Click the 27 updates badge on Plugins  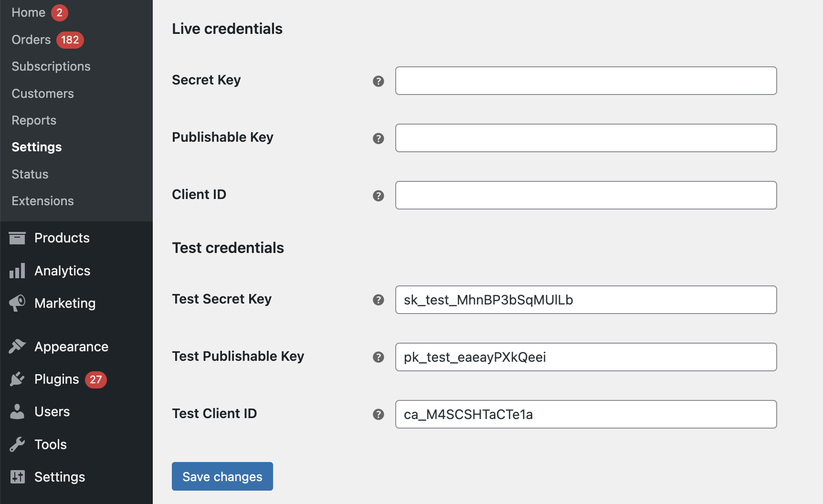[x=96, y=379]
